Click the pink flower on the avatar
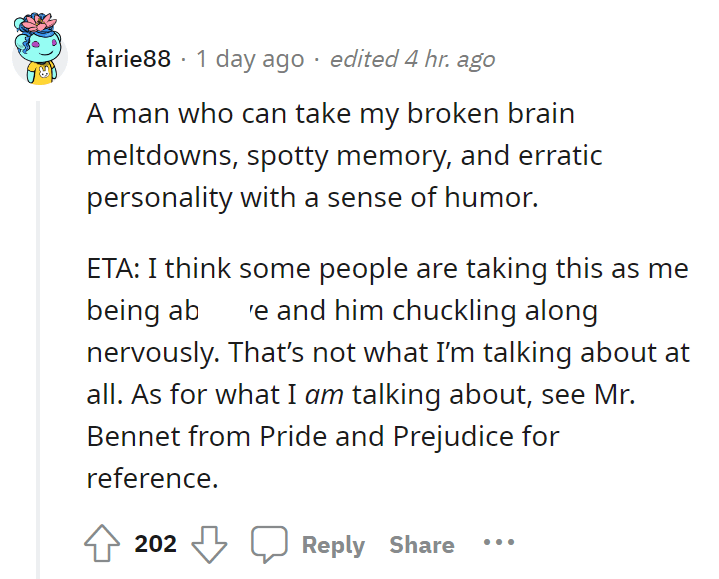 [x=38, y=22]
